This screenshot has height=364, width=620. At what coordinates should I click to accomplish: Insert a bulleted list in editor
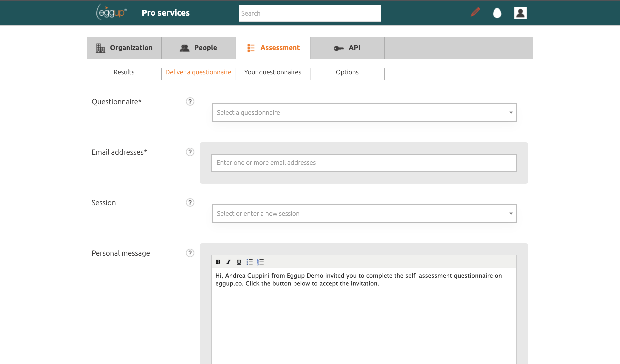click(x=249, y=262)
